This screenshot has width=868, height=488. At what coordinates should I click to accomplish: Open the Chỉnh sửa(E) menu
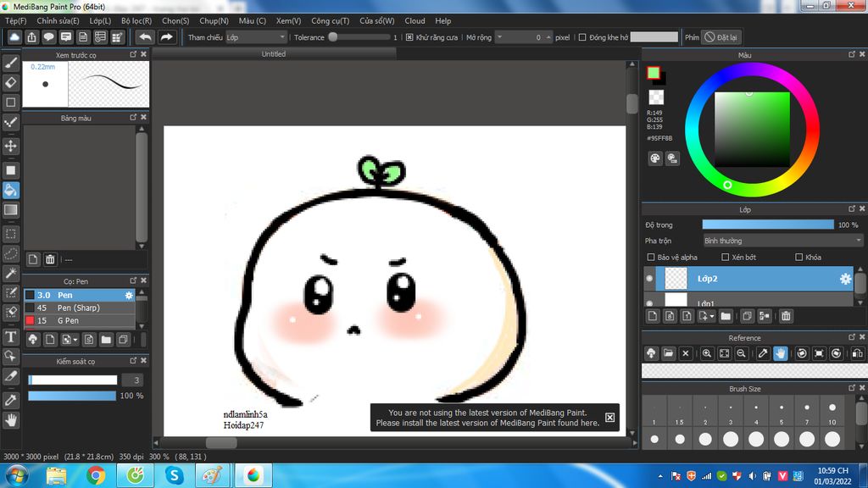58,20
